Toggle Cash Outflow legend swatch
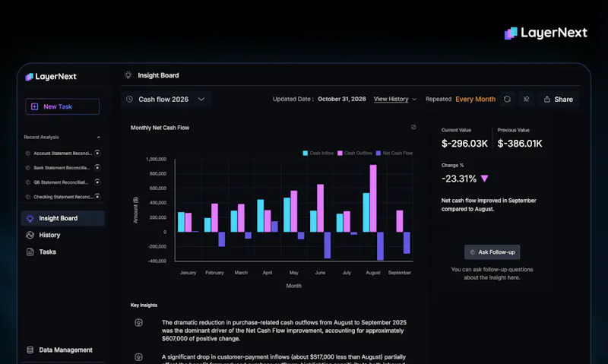Image resolution: width=608 pixels, height=364 pixels. (x=340, y=153)
